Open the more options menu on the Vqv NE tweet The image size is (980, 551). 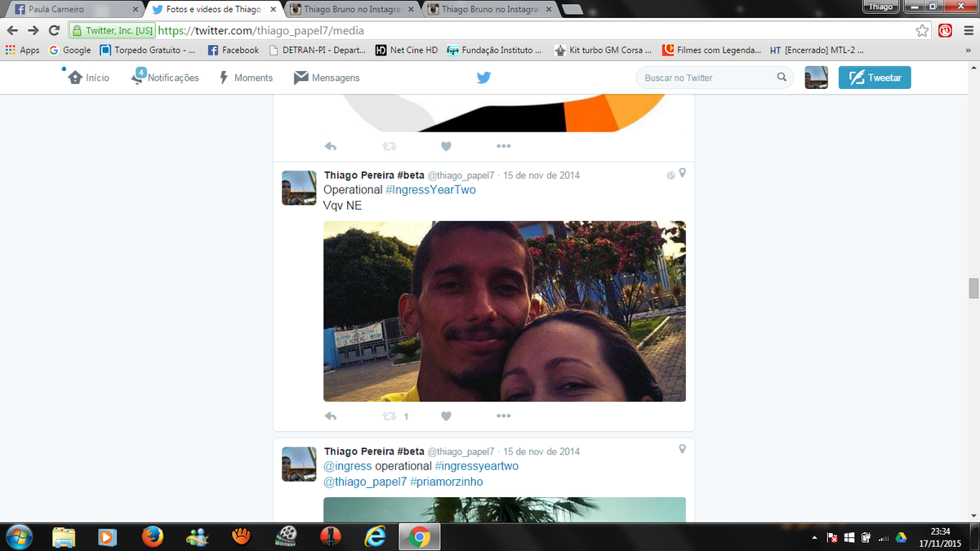coord(503,415)
